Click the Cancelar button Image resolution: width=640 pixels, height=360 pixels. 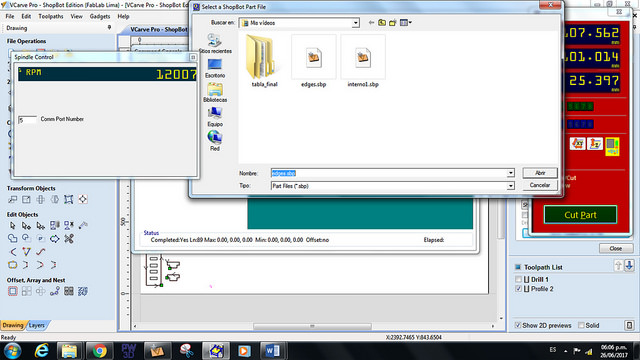(x=540, y=185)
